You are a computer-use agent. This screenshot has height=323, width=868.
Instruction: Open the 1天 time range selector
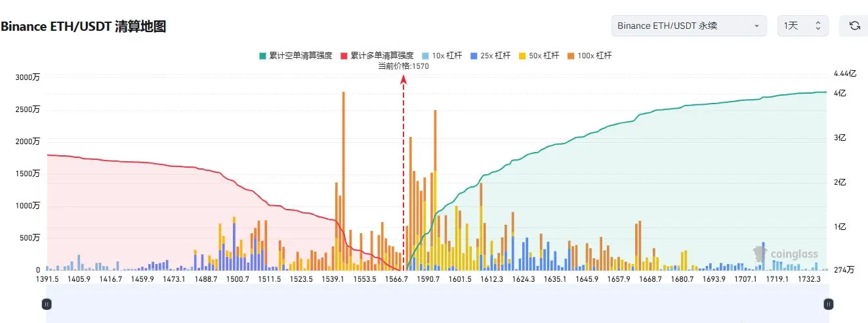click(x=802, y=26)
